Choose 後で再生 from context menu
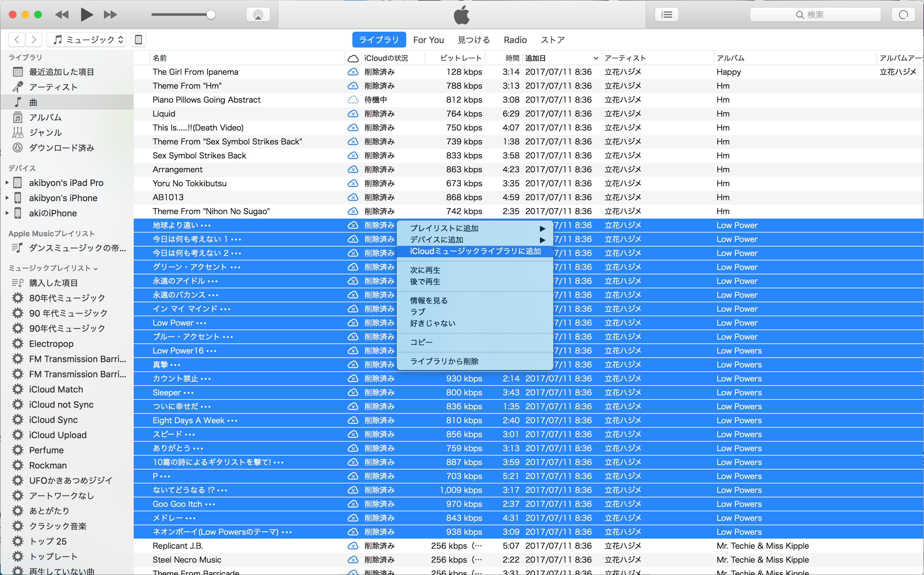This screenshot has width=924, height=575. (475, 281)
